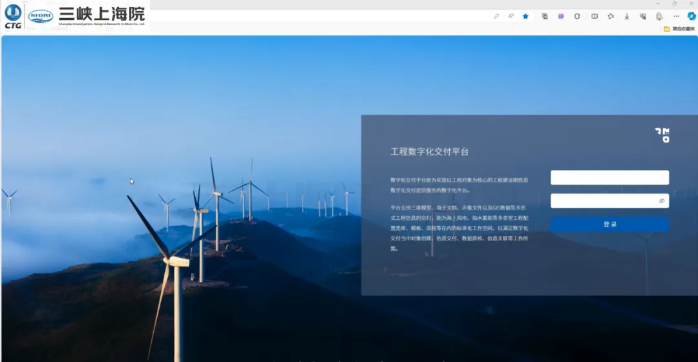
Task: Click the read aloud icon
Action: [511, 16]
